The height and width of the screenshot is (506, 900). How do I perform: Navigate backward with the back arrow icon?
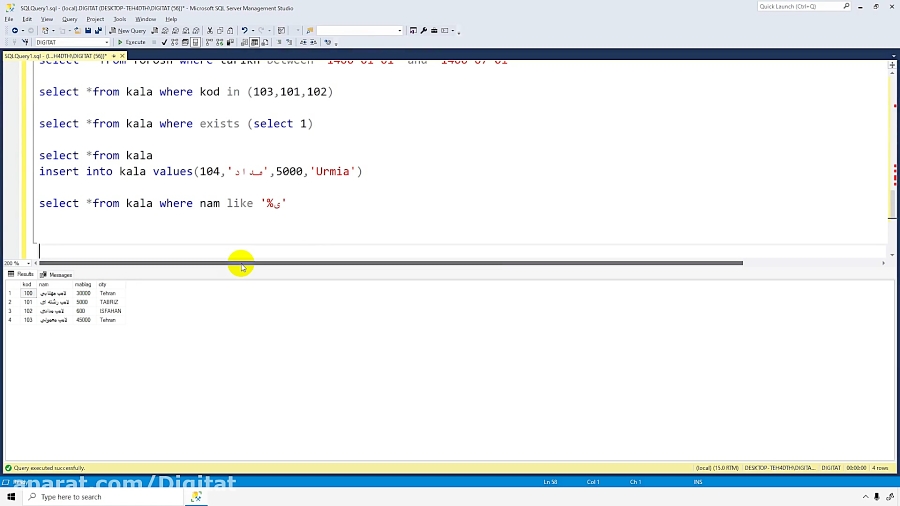coord(14,30)
